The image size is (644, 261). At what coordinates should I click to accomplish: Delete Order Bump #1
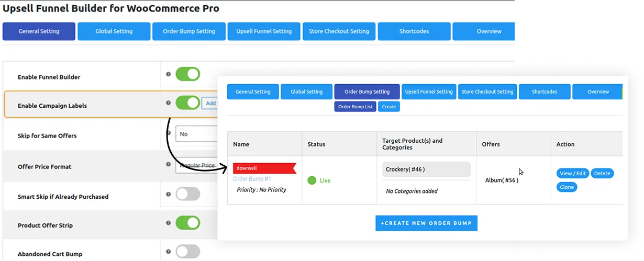(602, 174)
